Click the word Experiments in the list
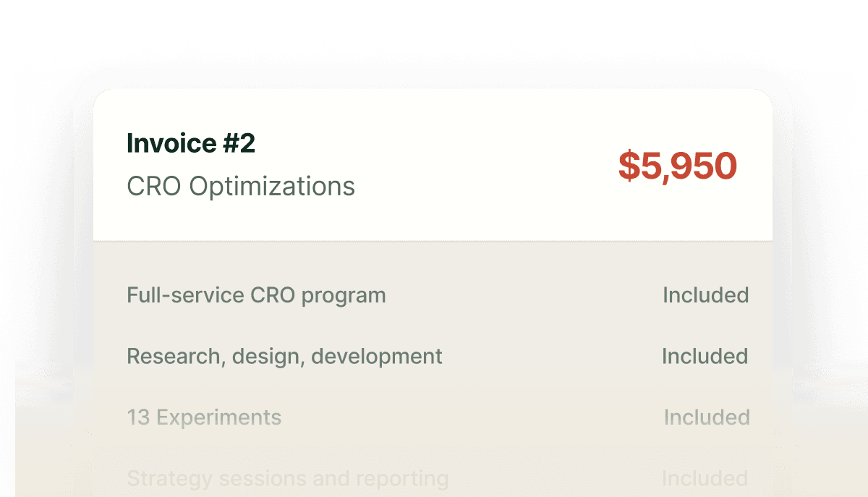Viewport: 868px width, 497px height. point(219,417)
